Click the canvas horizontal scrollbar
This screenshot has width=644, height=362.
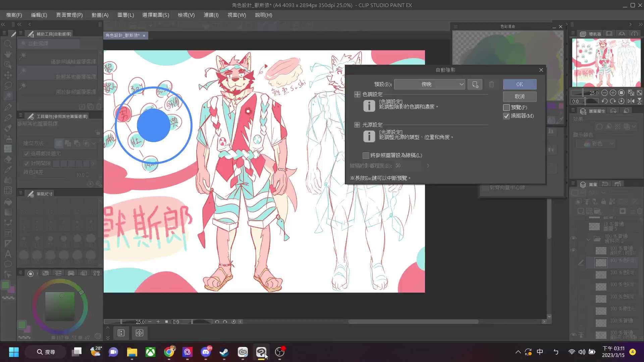pyautogui.click(x=413, y=322)
